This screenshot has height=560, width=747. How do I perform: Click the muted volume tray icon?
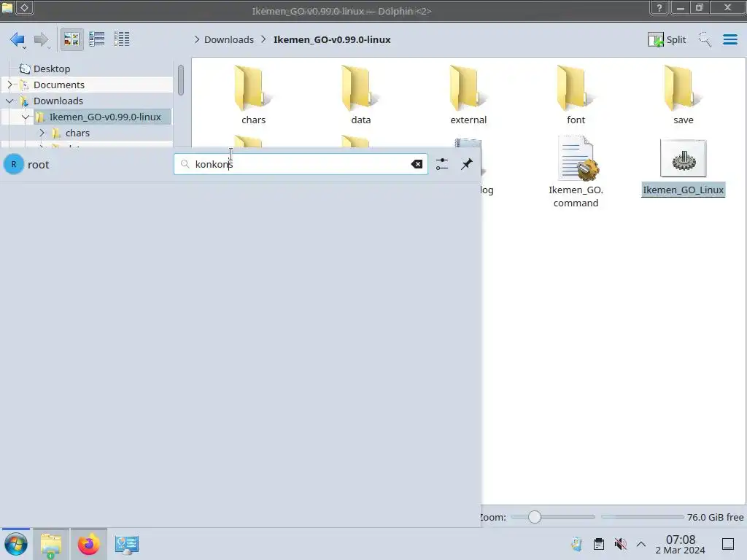[x=620, y=544]
